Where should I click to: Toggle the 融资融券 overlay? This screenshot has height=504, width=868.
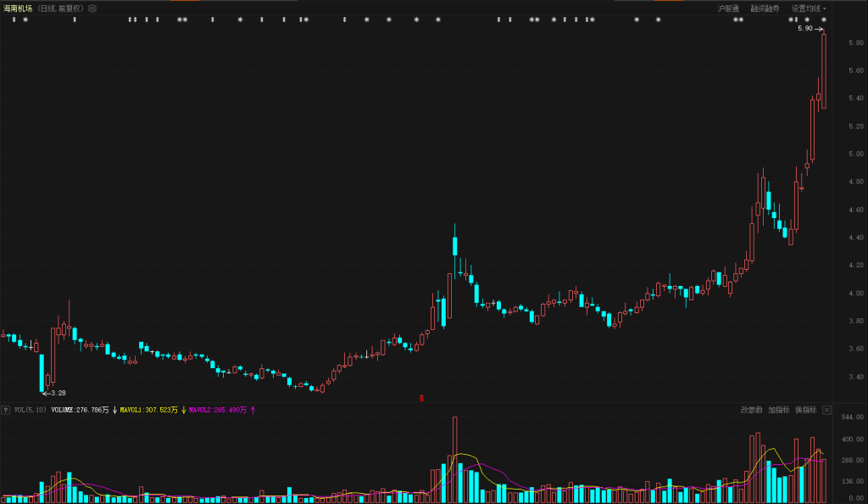764,8
